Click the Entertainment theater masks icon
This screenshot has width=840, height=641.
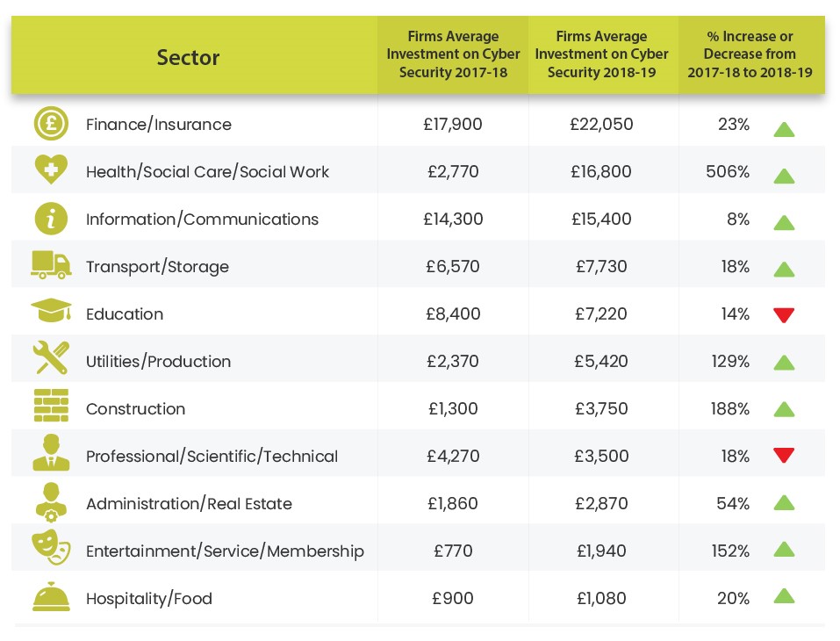tap(51, 550)
